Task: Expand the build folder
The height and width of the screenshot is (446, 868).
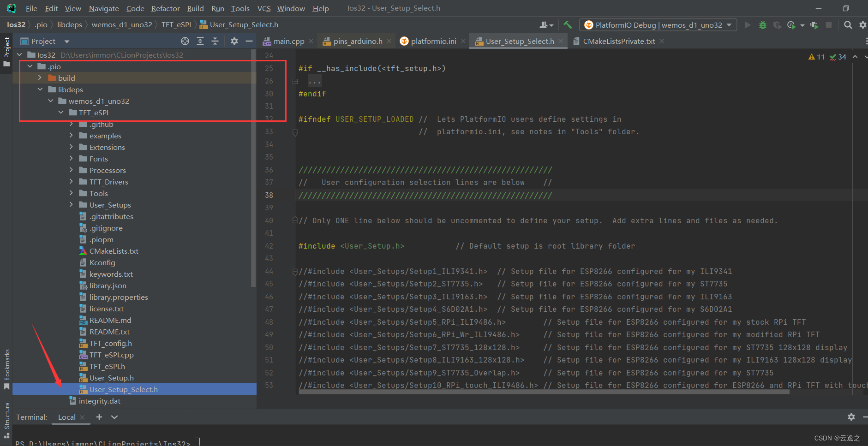Action: click(x=40, y=78)
